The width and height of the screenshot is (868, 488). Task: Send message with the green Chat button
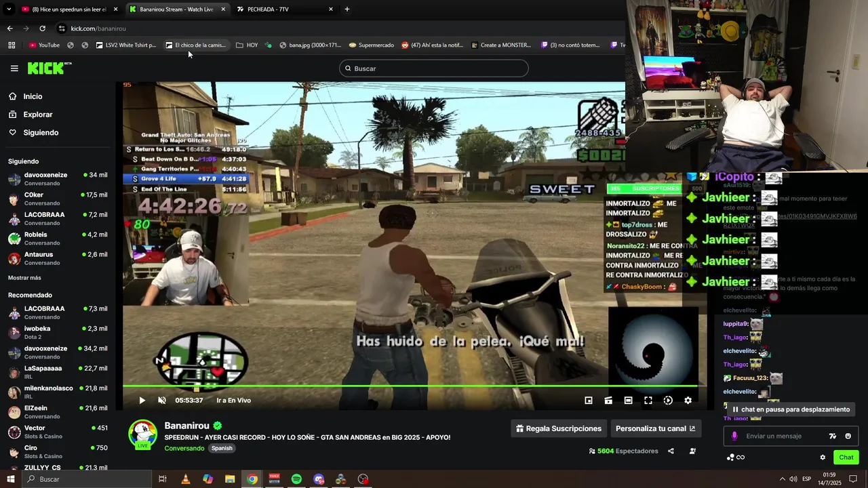tap(846, 457)
